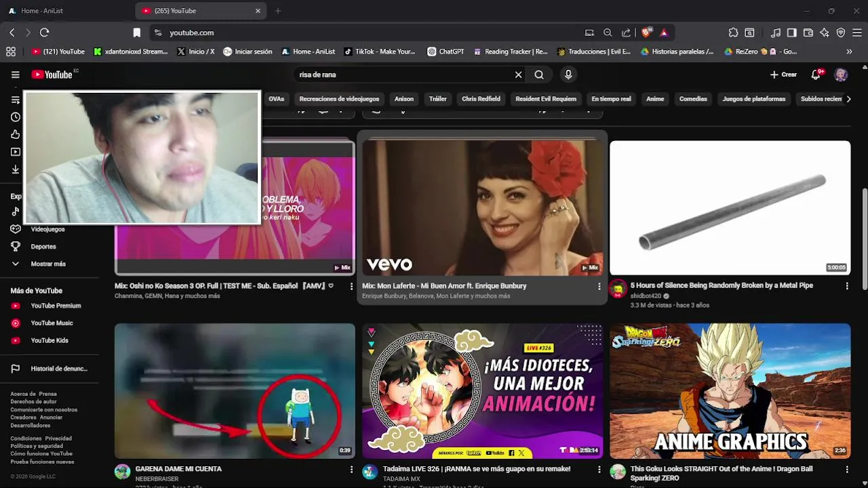The height and width of the screenshot is (488, 868).
Task: Open the browser extensions puzzle icon
Action: (733, 33)
